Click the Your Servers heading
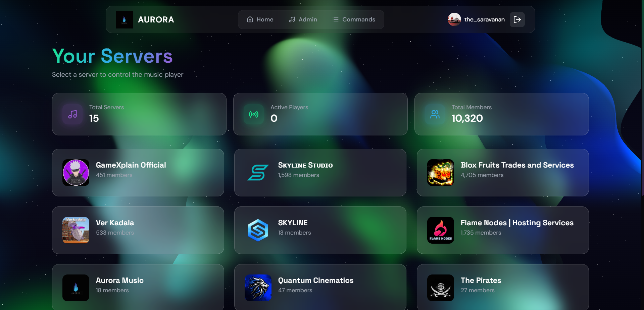This screenshot has height=310, width=644. (112, 56)
